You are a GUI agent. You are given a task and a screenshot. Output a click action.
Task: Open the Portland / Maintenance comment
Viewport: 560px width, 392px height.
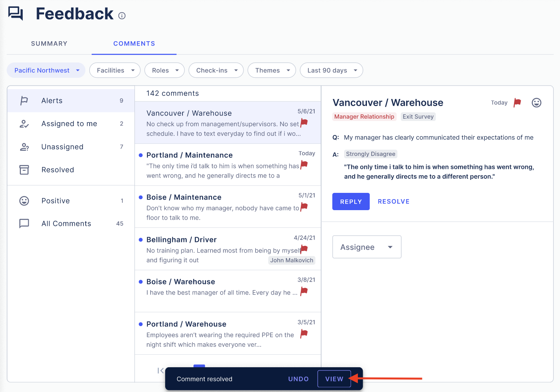click(228, 165)
